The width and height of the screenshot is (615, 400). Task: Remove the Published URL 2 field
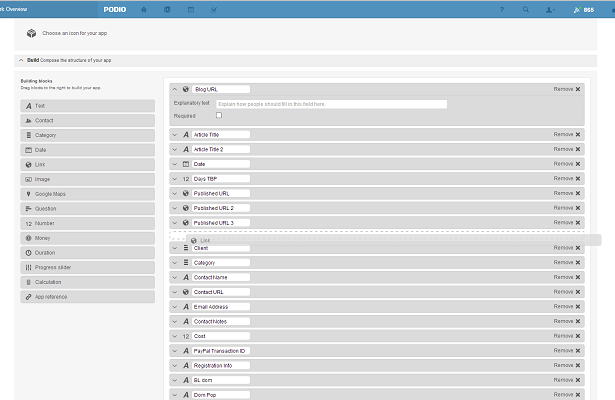coord(566,208)
